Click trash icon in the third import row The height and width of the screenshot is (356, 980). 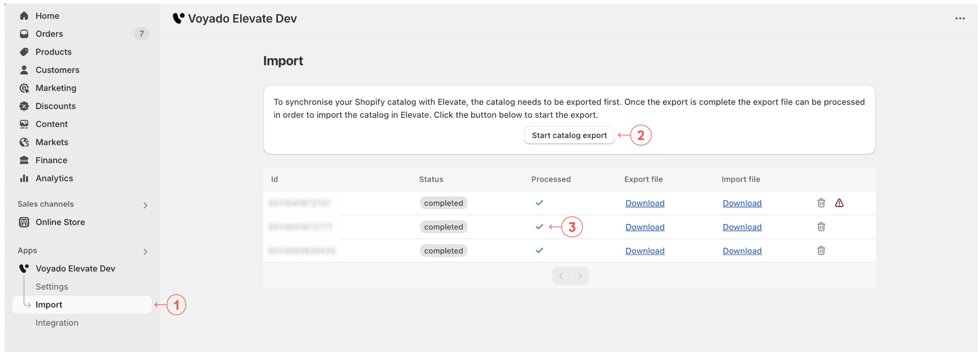[821, 250]
